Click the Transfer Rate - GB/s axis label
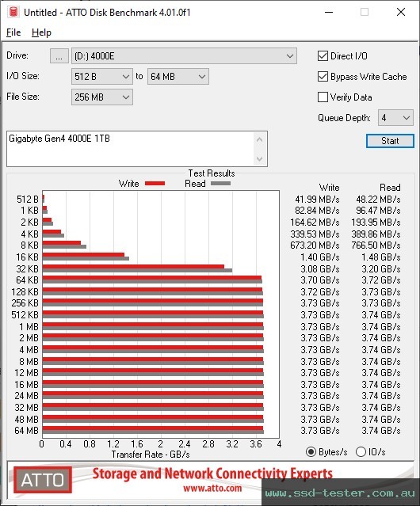 click(x=151, y=455)
